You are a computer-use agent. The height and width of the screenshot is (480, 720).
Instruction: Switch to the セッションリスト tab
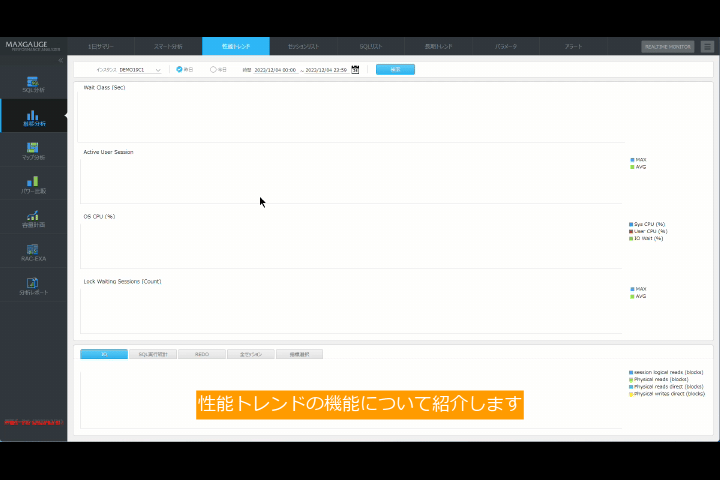click(304, 46)
